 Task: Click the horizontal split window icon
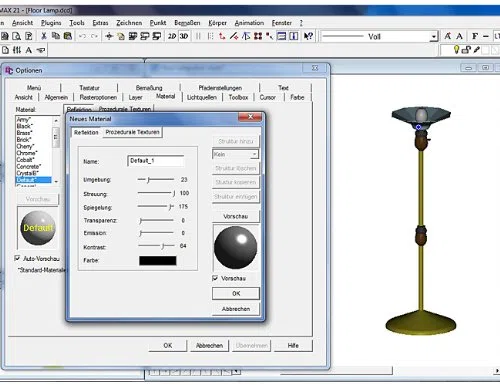(x=282, y=36)
